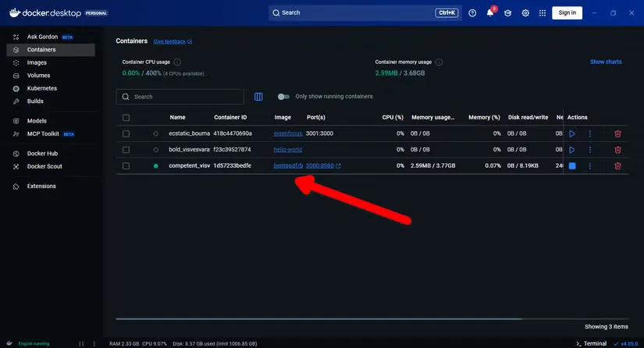Screen dimensions: 644x348
Task: Open the notifications bell
Action: coord(490,12)
